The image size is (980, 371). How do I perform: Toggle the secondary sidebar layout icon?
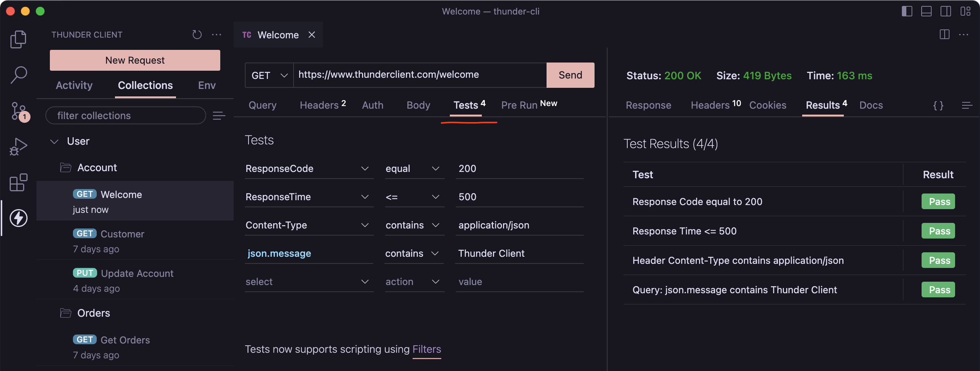click(945, 12)
